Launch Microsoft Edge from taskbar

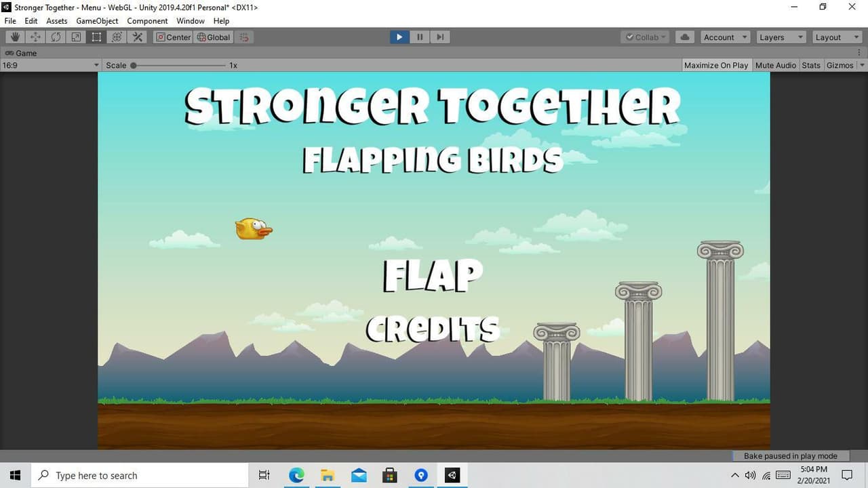(296, 475)
